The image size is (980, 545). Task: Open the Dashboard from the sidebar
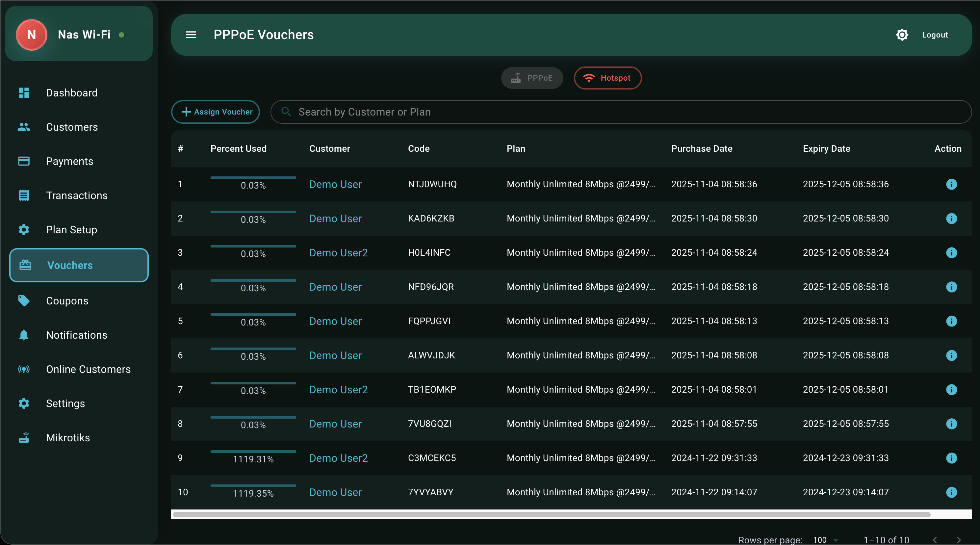pyautogui.click(x=71, y=92)
